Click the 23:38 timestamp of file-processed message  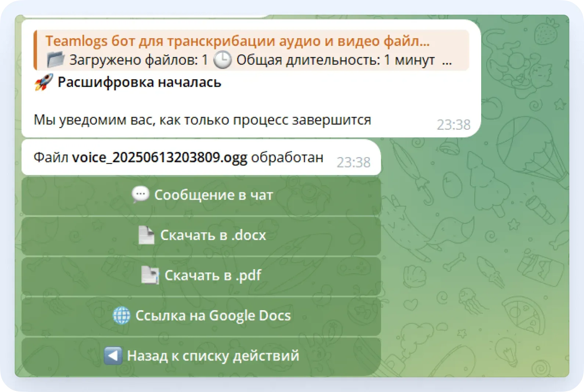coord(353,162)
